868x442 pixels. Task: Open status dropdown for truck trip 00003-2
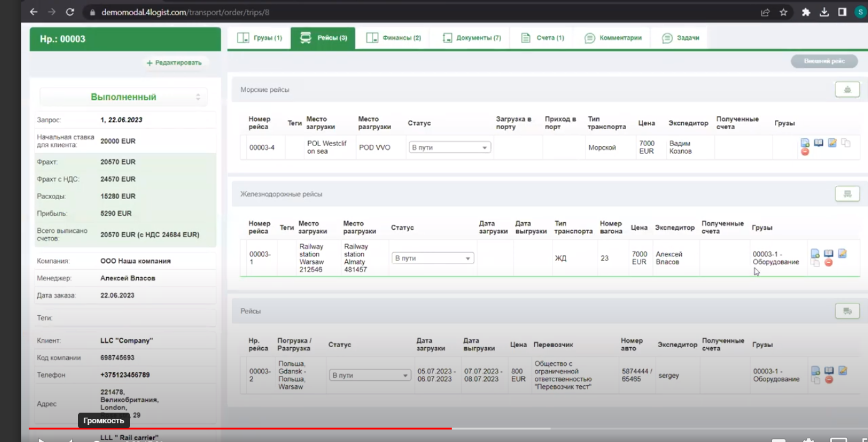click(370, 375)
